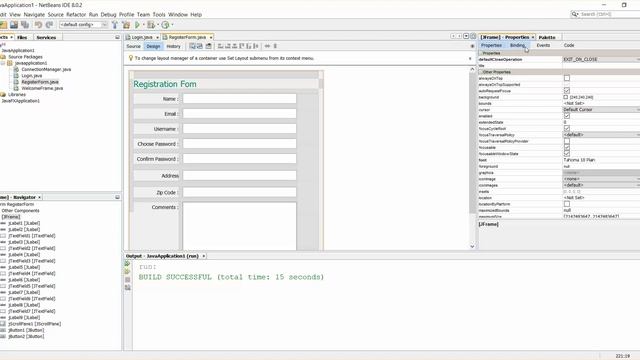Switch to History view

[x=173, y=46]
